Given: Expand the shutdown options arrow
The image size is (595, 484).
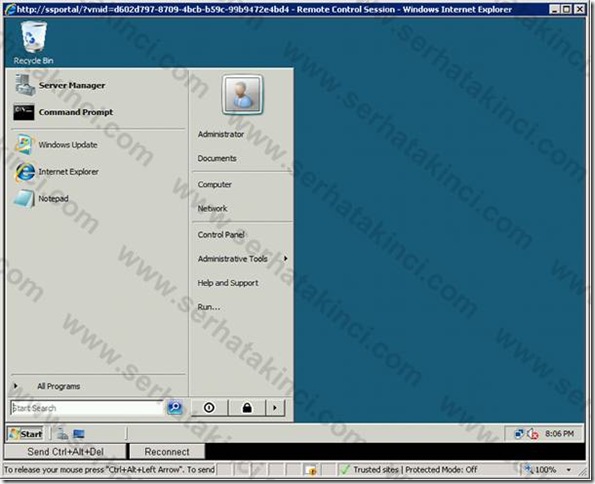Looking at the screenshot, I should [x=275, y=408].
